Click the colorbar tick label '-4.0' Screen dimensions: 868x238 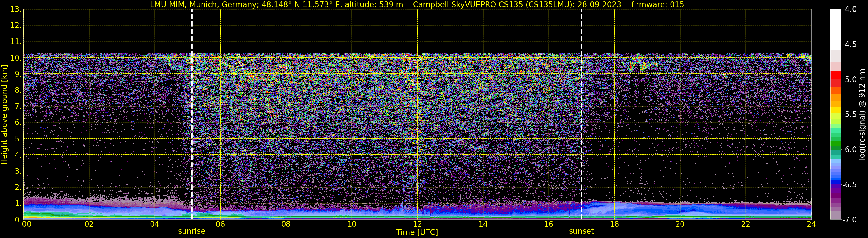(849, 10)
